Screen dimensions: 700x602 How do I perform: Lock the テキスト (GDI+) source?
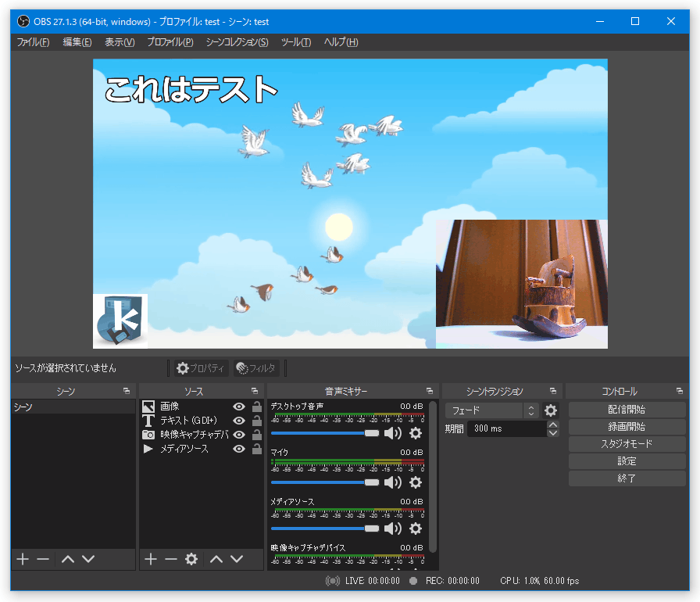coord(257,421)
